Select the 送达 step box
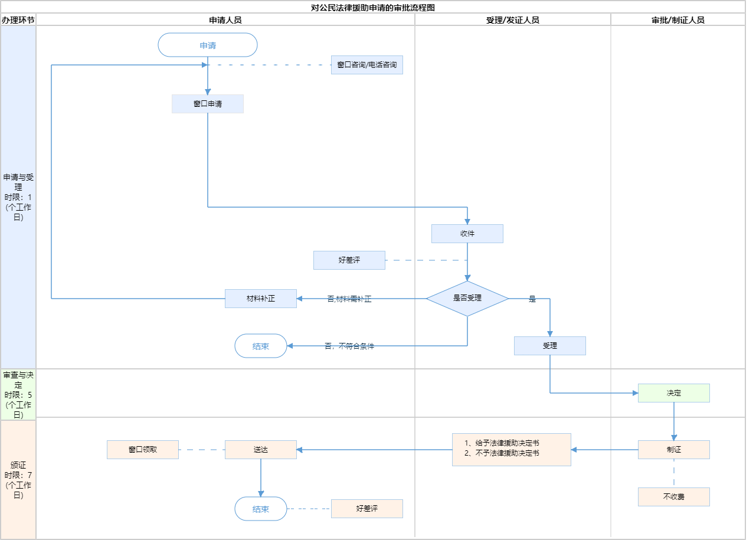This screenshot has height=540, width=756. click(260, 450)
